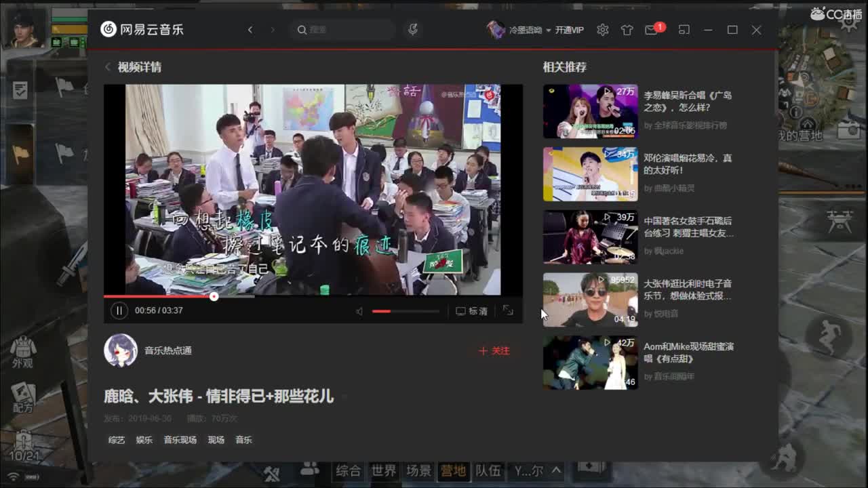Open the 标清 quality selector

point(471,311)
